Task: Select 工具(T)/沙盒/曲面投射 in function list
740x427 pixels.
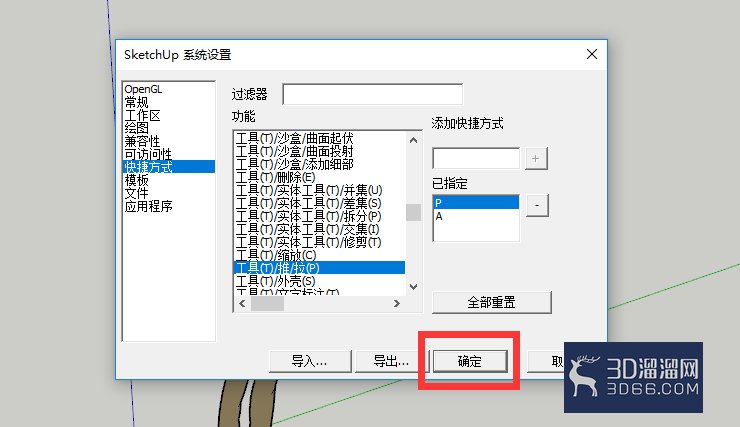Action: (320, 151)
